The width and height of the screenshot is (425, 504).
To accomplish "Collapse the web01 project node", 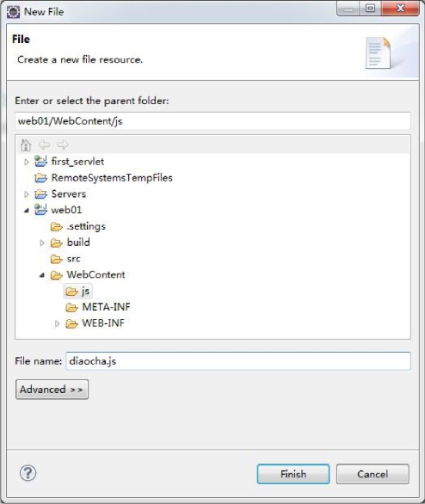I will coord(27,210).
